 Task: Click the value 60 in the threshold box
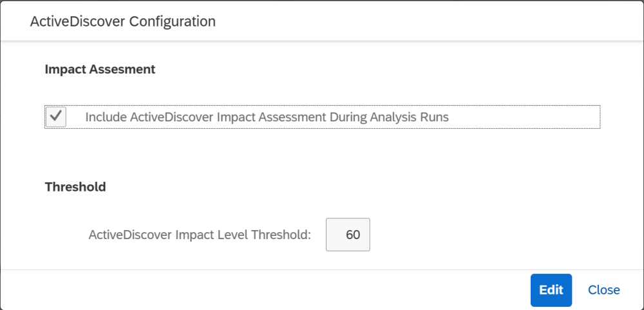coord(353,235)
